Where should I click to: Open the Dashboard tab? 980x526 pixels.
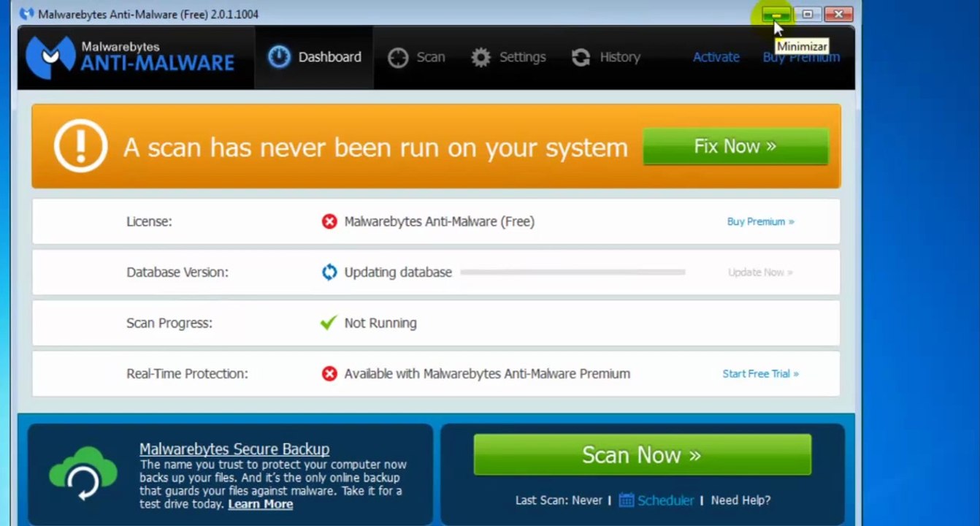[314, 58]
